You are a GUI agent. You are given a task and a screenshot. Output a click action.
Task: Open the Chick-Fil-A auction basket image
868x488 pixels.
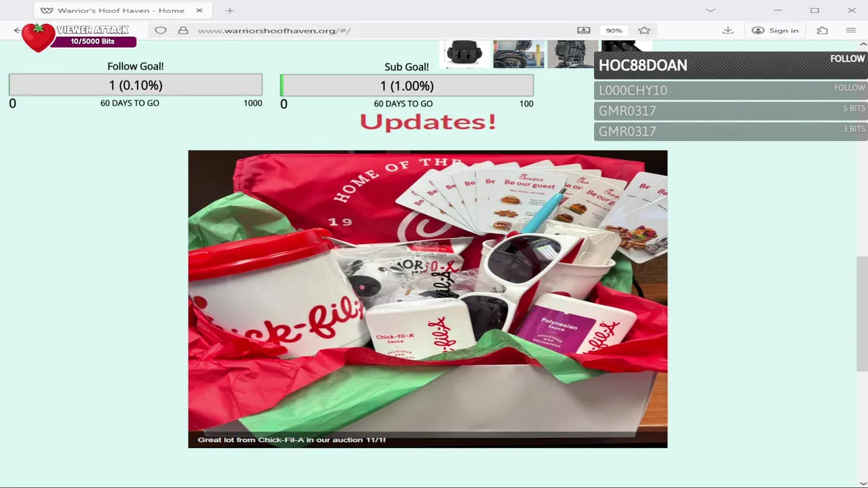point(428,299)
